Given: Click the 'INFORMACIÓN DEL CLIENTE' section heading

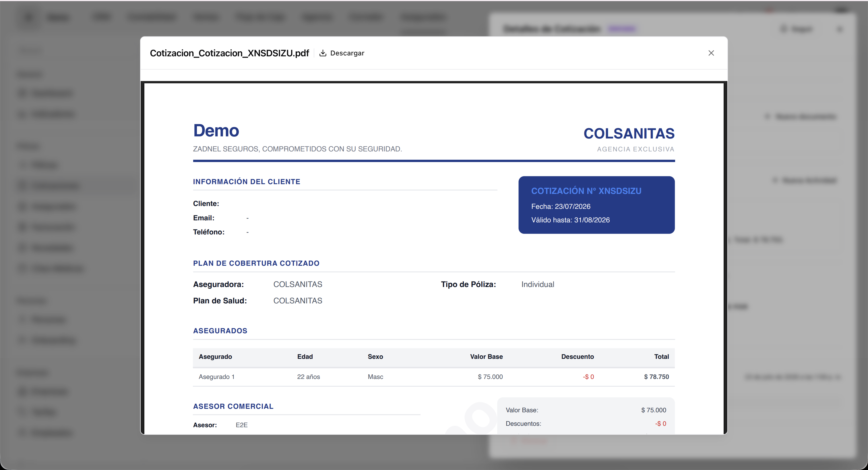Looking at the screenshot, I should click(247, 181).
